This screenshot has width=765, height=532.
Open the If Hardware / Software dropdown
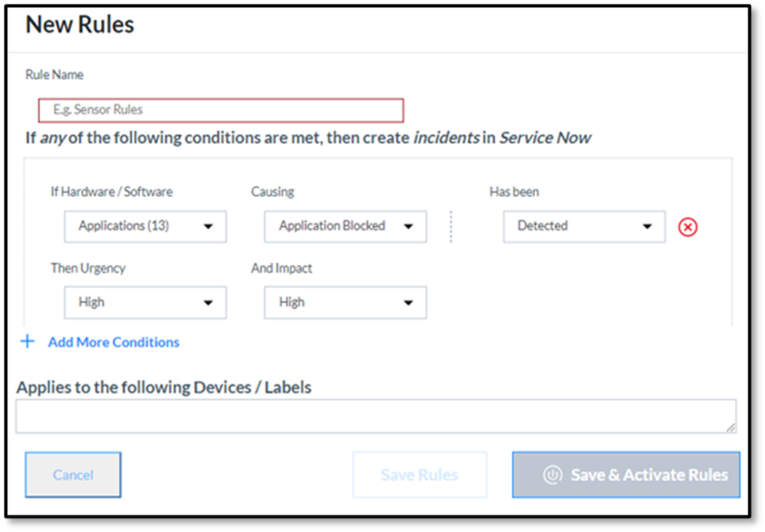coord(146,226)
